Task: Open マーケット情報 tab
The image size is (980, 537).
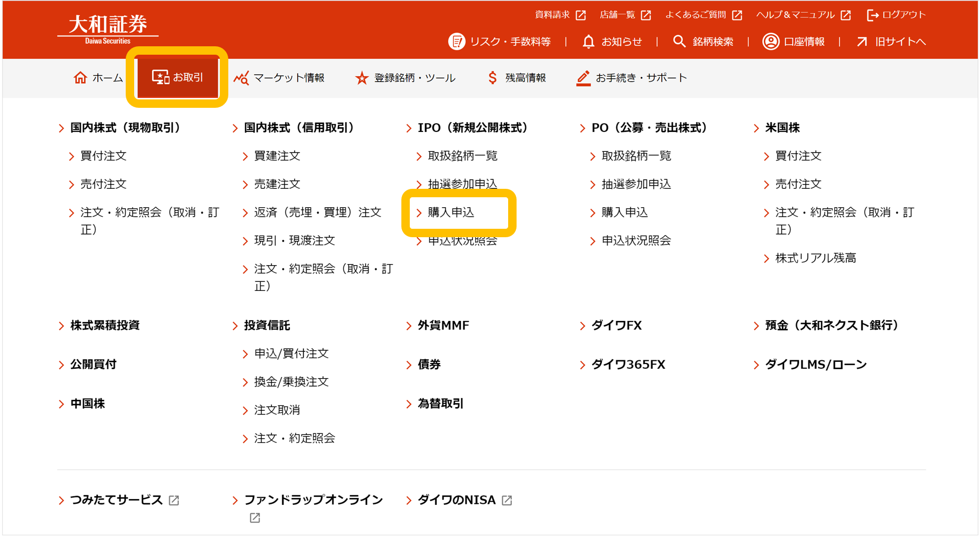Action: 279,78
